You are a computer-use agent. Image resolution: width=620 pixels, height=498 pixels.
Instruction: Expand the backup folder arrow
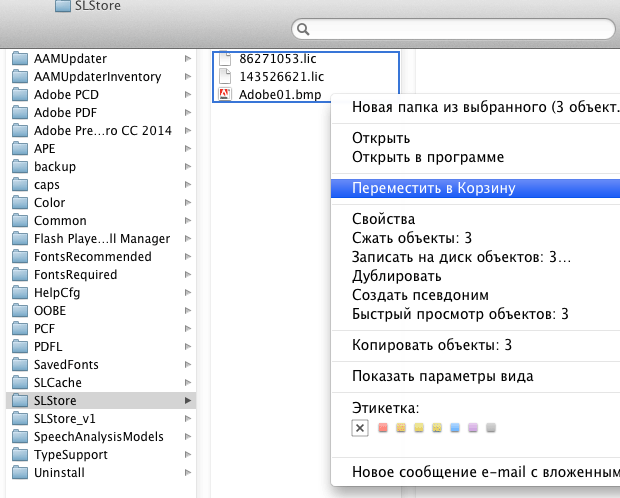(188, 167)
